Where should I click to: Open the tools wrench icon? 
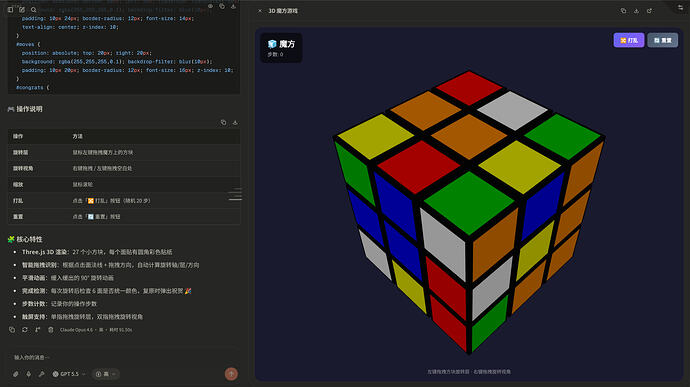pyautogui.click(x=41, y=374)
